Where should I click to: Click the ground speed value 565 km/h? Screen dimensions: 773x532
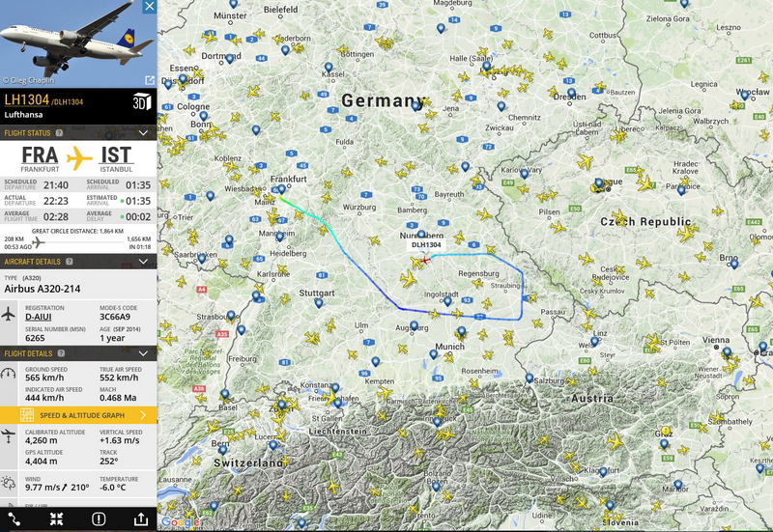(x=44, y=378)
